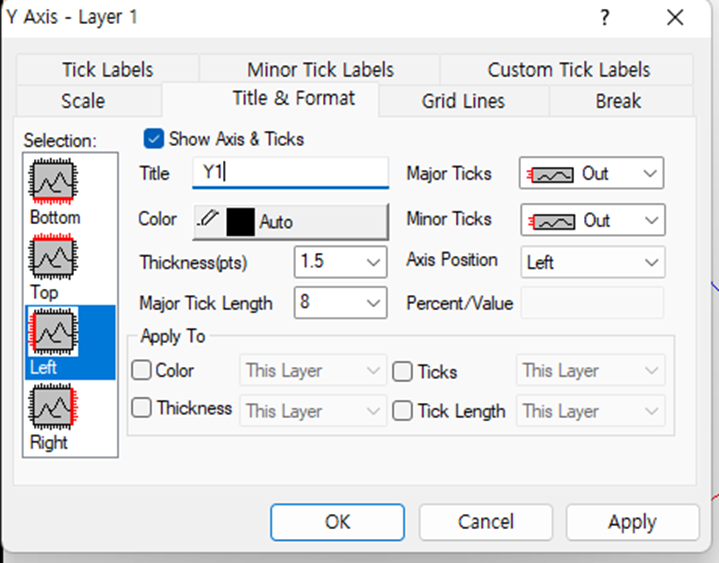Open the Major Ticks dropdown
The image size is (719, 563).
[591, 173]
